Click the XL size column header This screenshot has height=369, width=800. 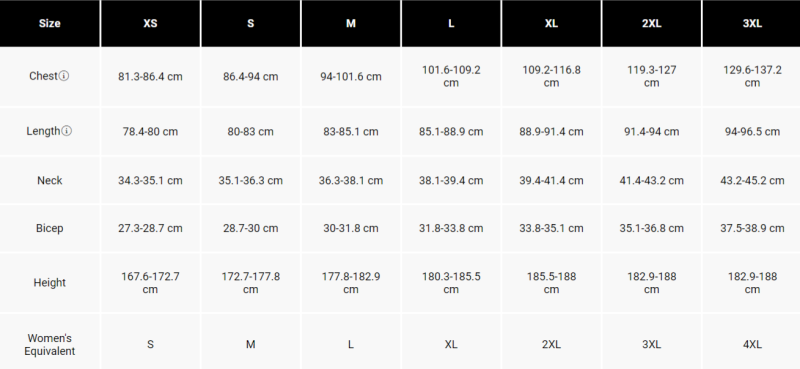(551, 23)
